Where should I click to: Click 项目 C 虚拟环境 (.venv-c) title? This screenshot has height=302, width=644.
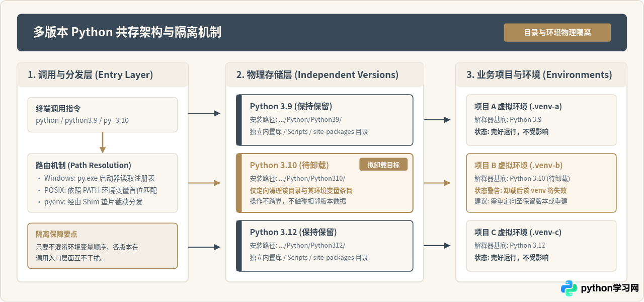pyautogui.click(x=518, y=232)
